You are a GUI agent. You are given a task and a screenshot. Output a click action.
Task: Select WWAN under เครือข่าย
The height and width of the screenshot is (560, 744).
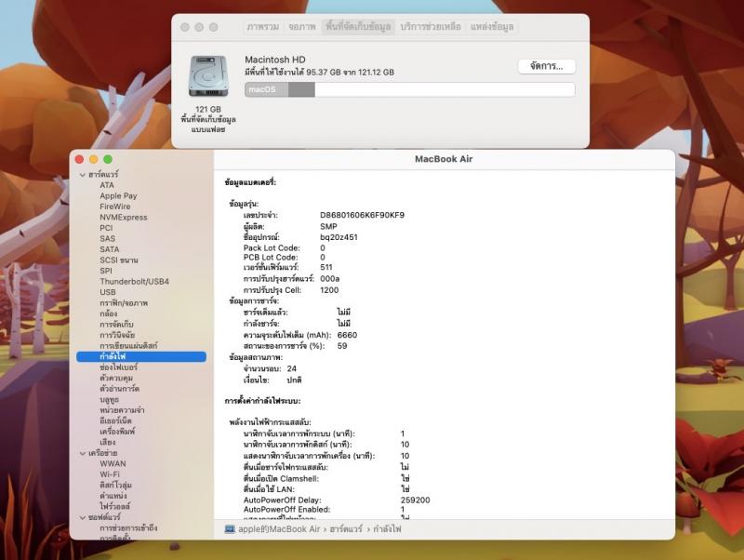point(113,463)
